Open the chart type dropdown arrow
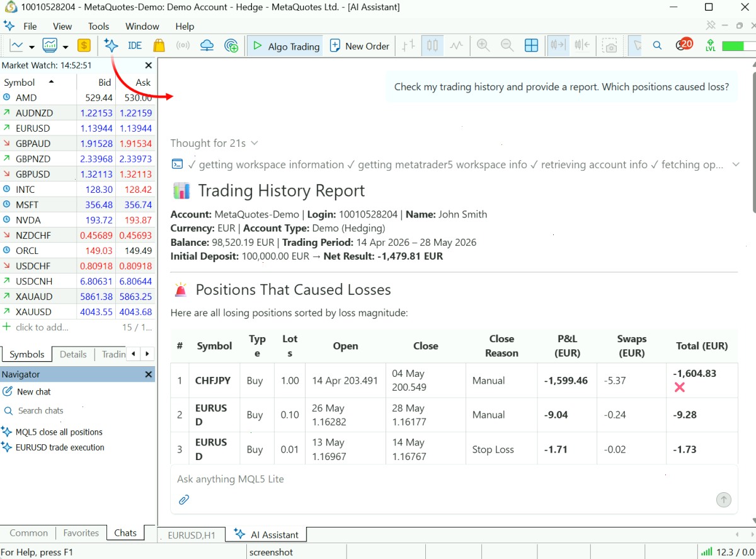Viewport: 756px width, 559px height. click(x=31, y=47)
